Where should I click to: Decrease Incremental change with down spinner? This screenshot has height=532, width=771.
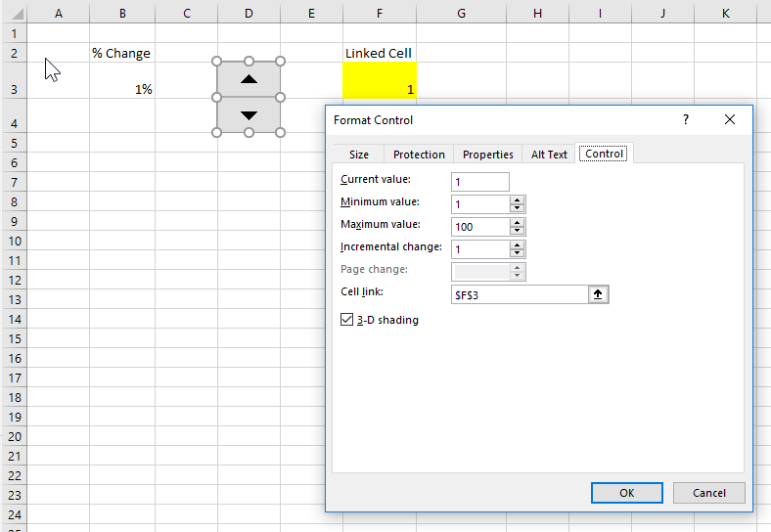(517, 253)
